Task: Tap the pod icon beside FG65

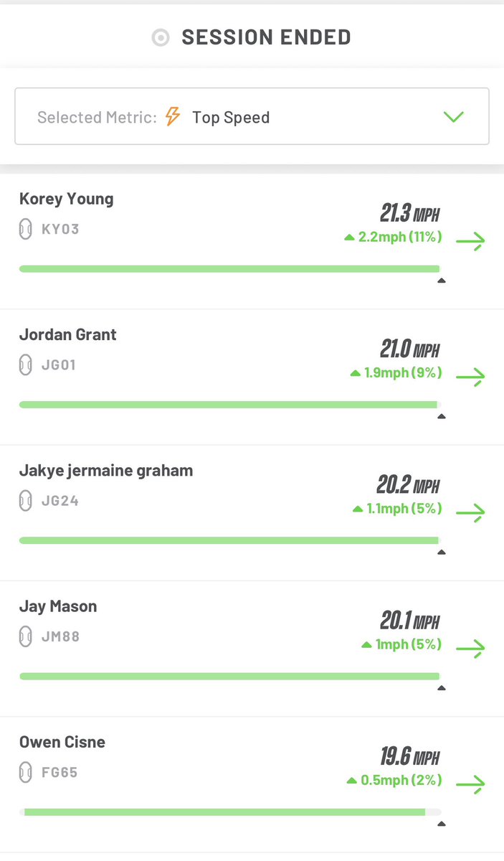Action: (x=25, y=773)
